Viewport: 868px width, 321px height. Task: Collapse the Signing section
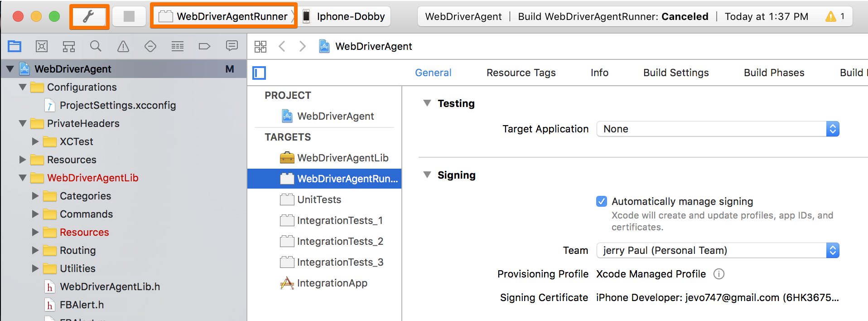click(427, 175)
